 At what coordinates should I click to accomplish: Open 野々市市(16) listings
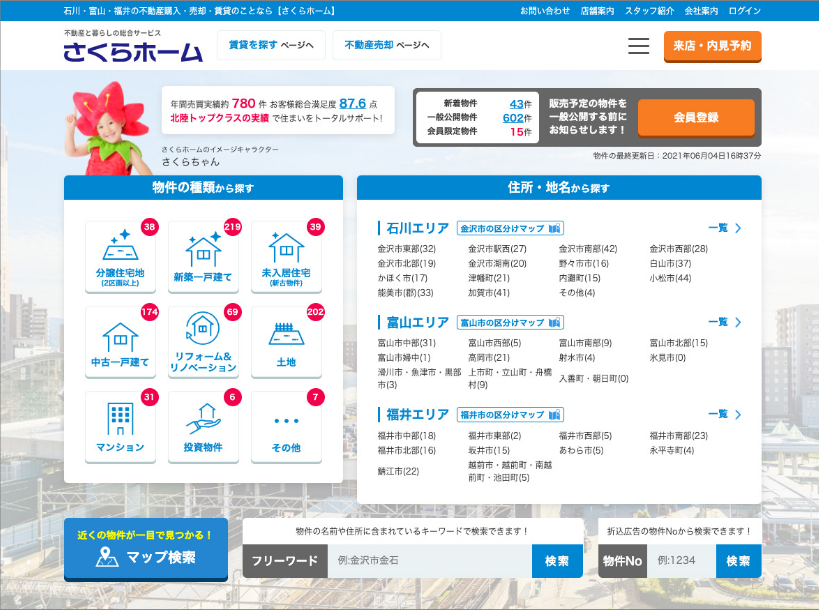point(584,264)
